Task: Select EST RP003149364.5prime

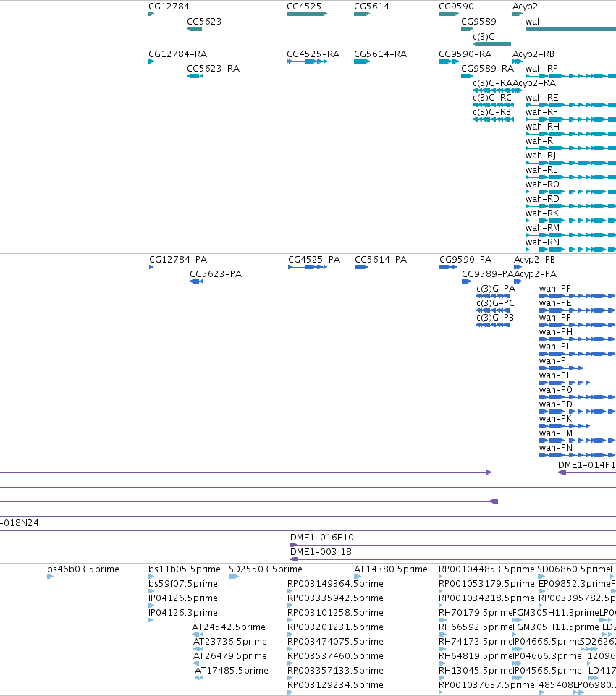Action: click(335, 583)
